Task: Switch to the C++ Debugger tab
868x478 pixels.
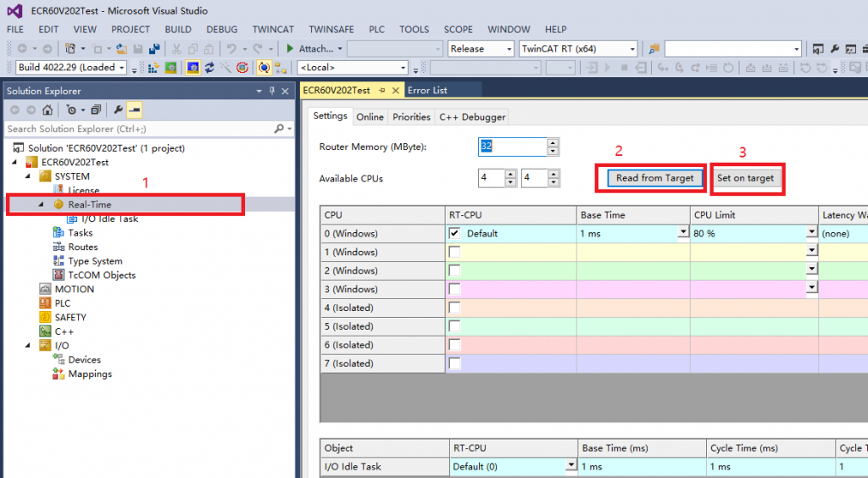Action: click(472, 117)
